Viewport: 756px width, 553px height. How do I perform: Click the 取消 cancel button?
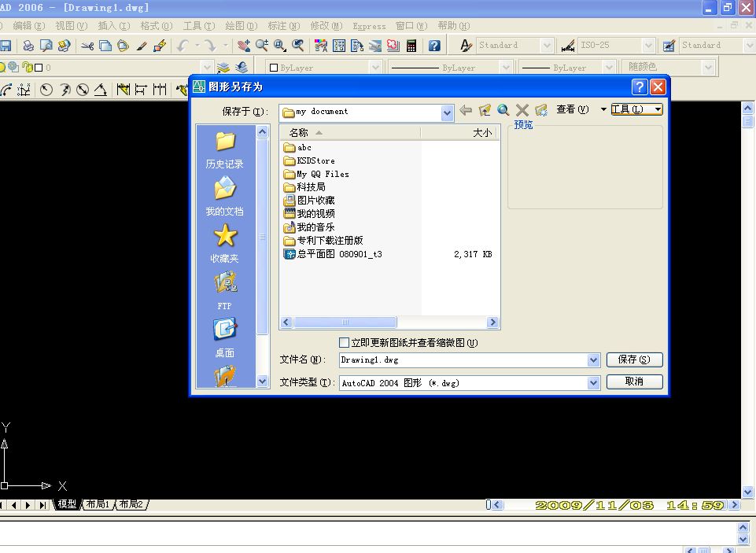point(635,382)
